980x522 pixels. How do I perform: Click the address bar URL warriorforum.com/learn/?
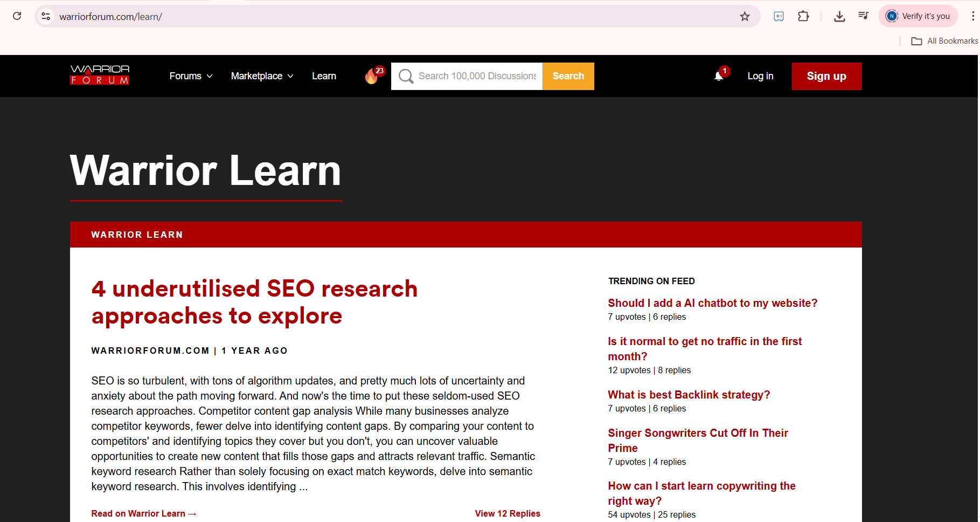[x=110, y=17]
